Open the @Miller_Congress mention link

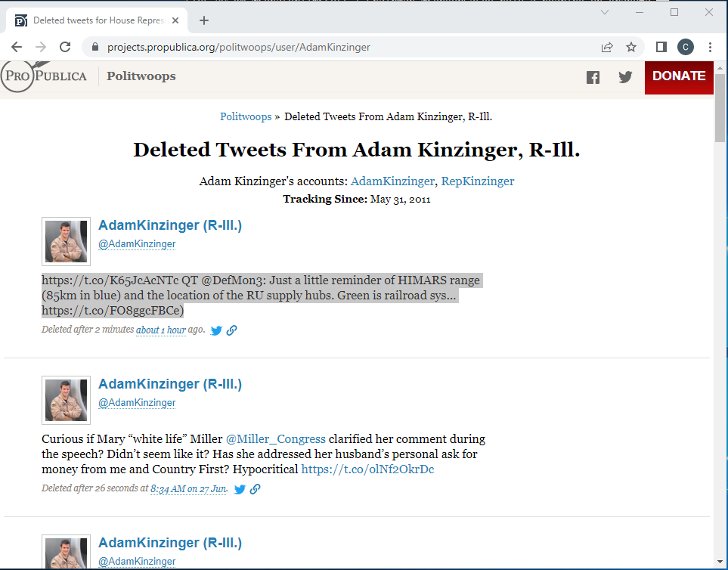point(276,439)
